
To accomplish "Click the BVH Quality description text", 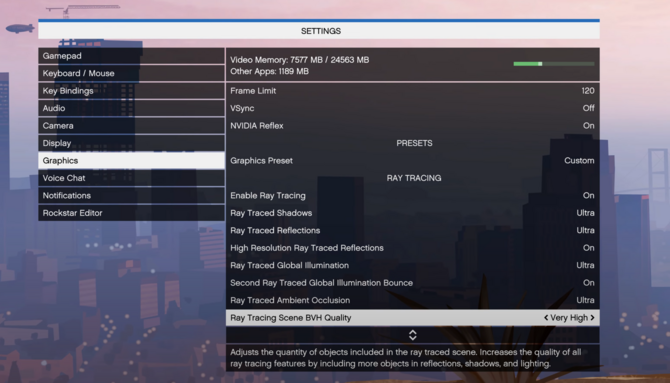I will point(406,358).
